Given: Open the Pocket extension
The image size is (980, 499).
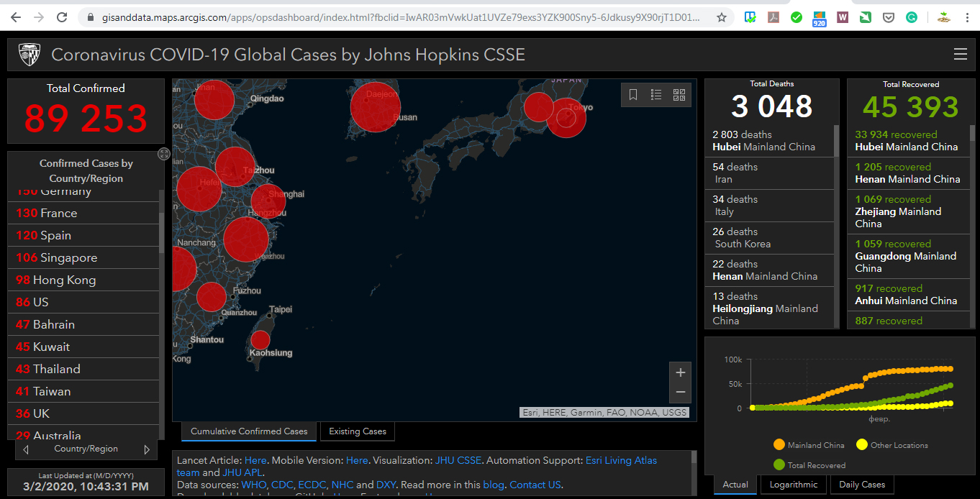Looking at the screenshot, I should tap(889, 17).
